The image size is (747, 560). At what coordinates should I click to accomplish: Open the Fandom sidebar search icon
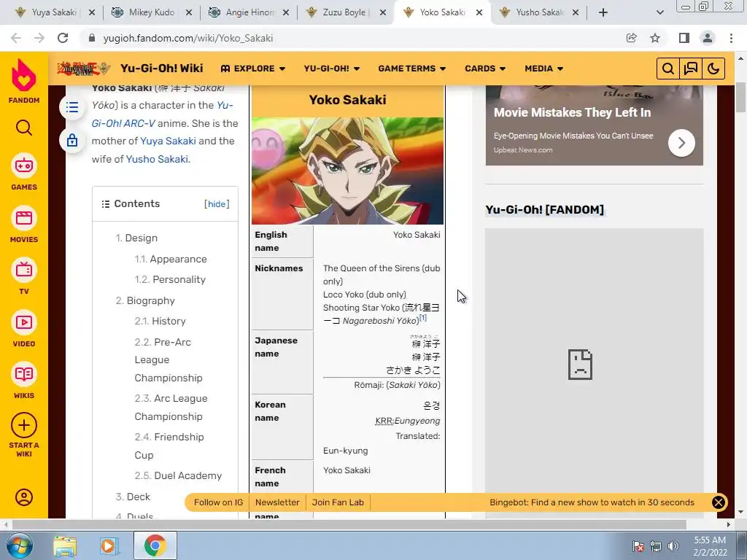[x=24, y=128]
